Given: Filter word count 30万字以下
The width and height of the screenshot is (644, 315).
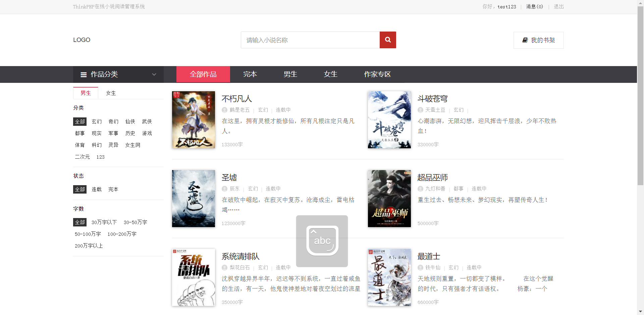Looking at the screenshot, I should (x=104, y=222).
